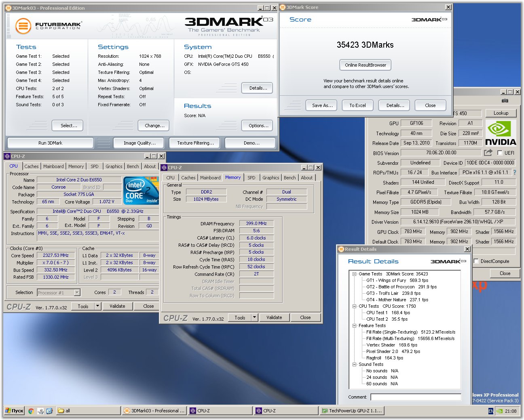Open Mainboard tab in left CPU-Z window

[53, 166]
